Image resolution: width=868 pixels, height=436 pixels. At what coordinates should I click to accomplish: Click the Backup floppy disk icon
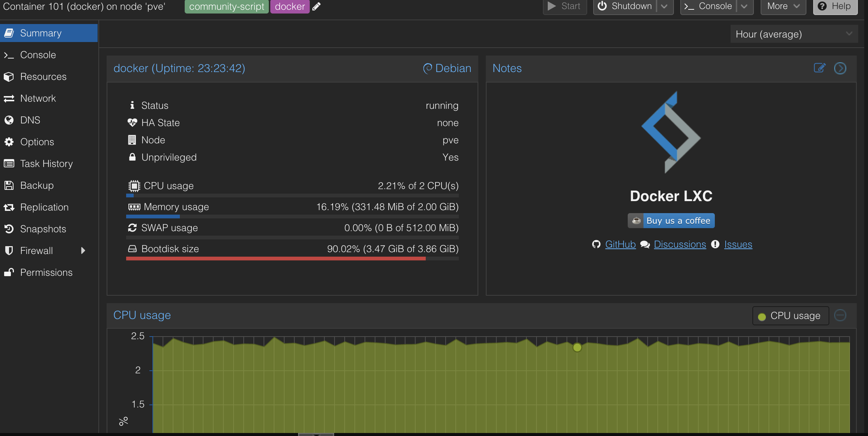pos(9,185)
